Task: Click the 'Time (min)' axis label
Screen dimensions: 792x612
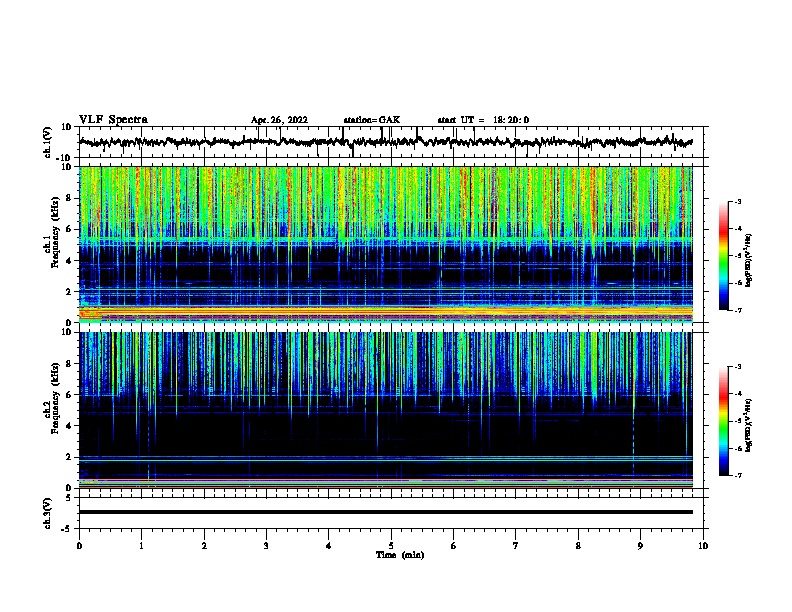Action: pyautogui.click(x=400, y=555)
